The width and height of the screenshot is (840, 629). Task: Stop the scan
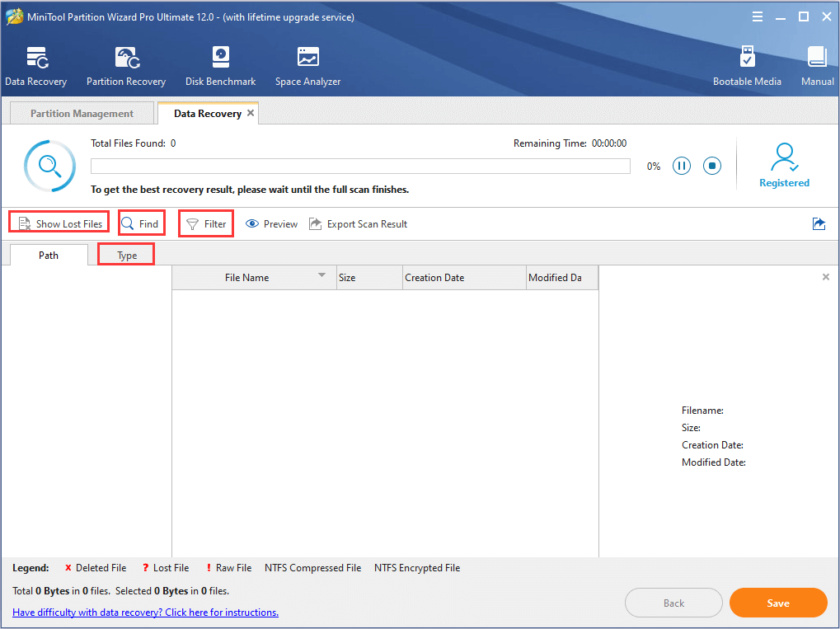[x=712, y=166]
